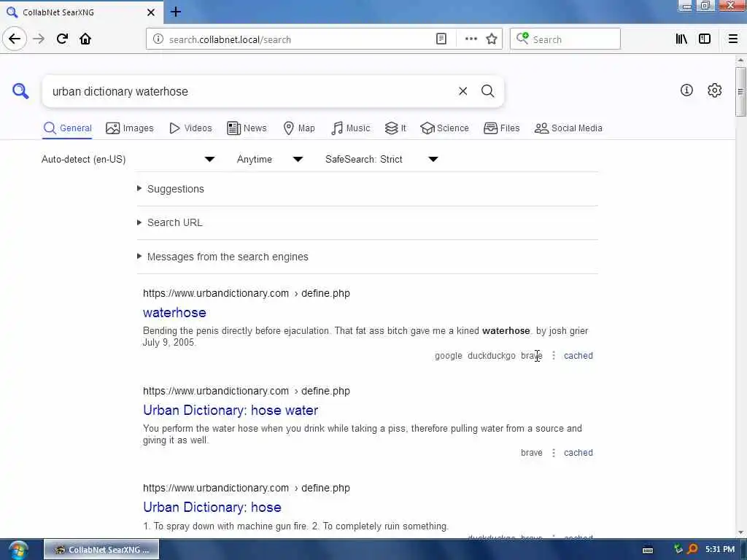The height and width of the screenshot is (560, 747).
Task: Open Urban Dictionary: hose link
Action: (x=212, y=507)
